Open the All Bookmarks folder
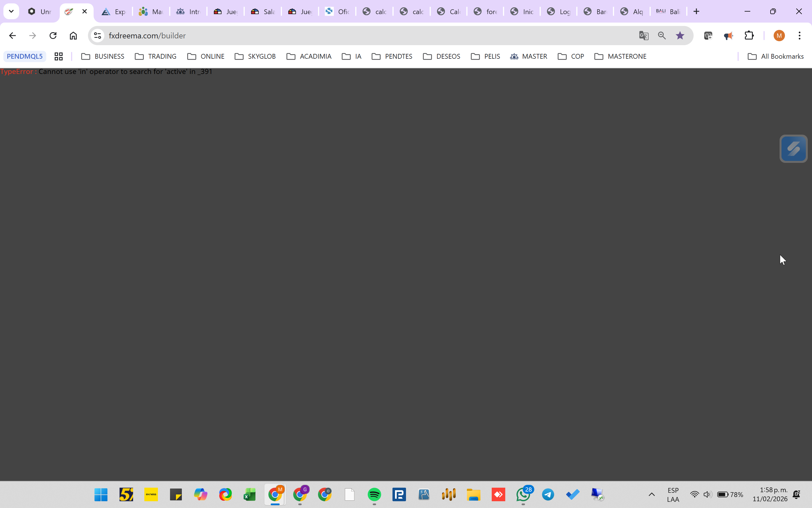 pyautogui.click(x=776, y=56)
